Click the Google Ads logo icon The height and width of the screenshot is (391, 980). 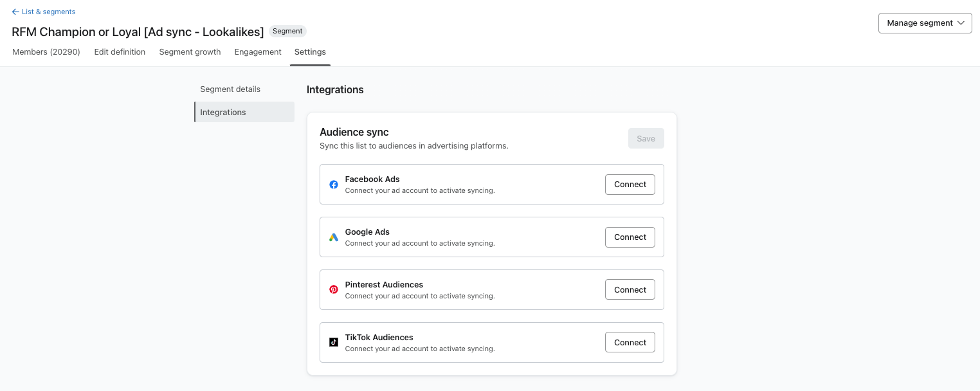click(334, 237)
